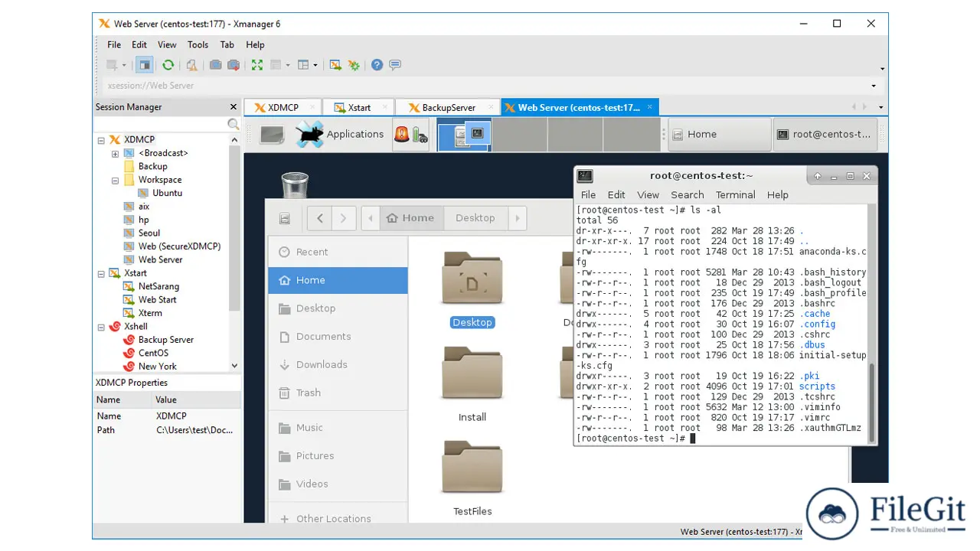Click the Launch Xstart toolbar icon
Screen dimensions: 980x551
pos(335,65)
